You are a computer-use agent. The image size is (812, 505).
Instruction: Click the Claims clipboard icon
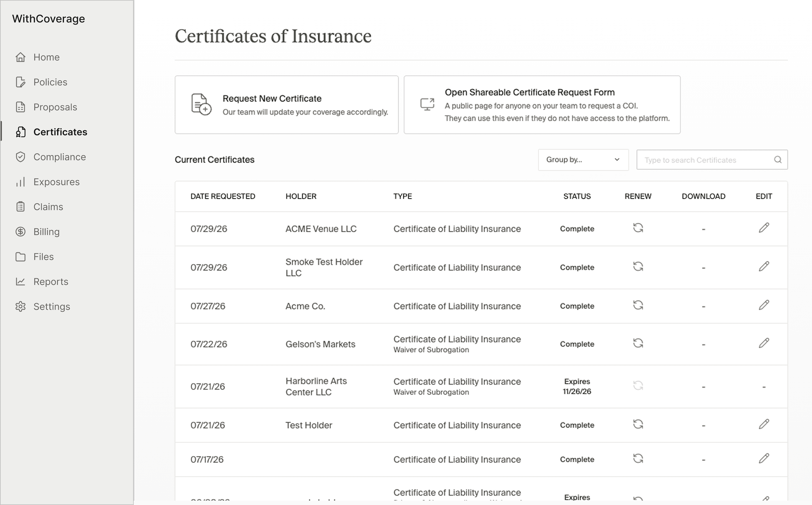tap(20, 207)
